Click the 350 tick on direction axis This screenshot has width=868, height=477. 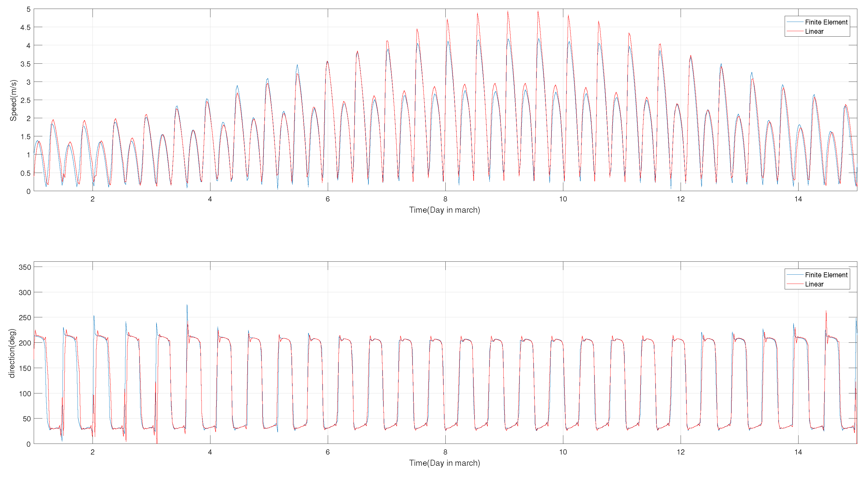coord(25,267)
